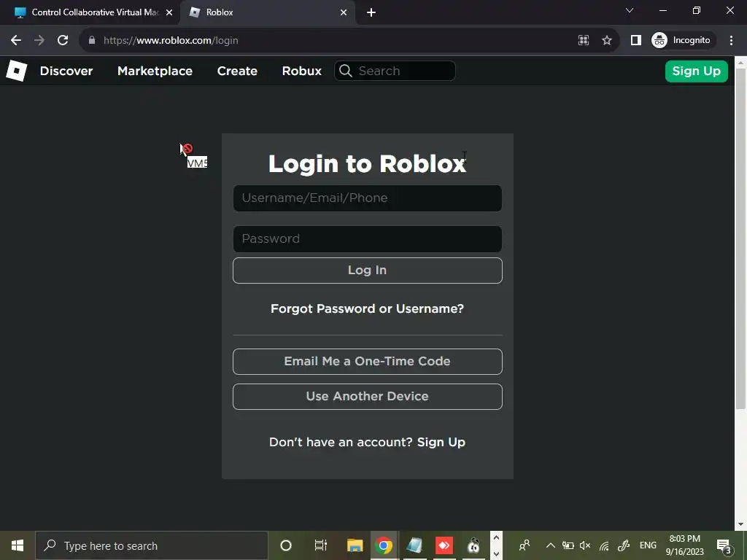Click the page vertical scrollbar thumb
The width and height of the screenshot is (747, 560).
click(x=741, y=238)
